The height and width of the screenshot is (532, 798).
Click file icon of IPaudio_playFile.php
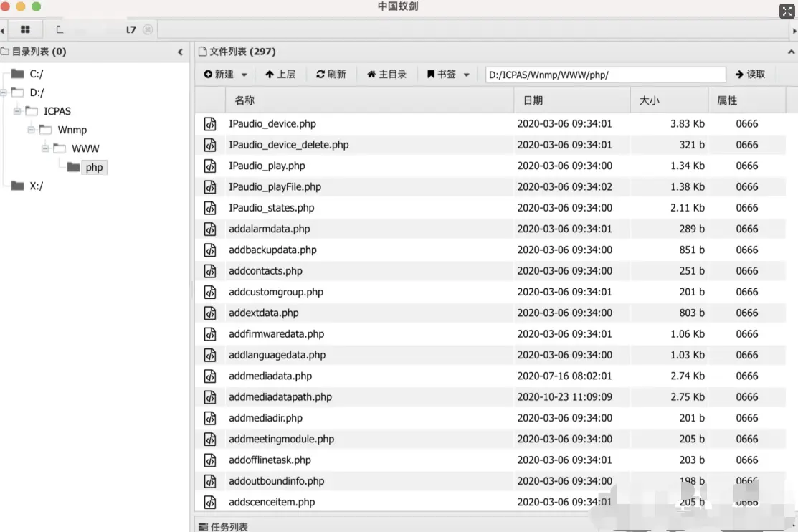(210, 187)
